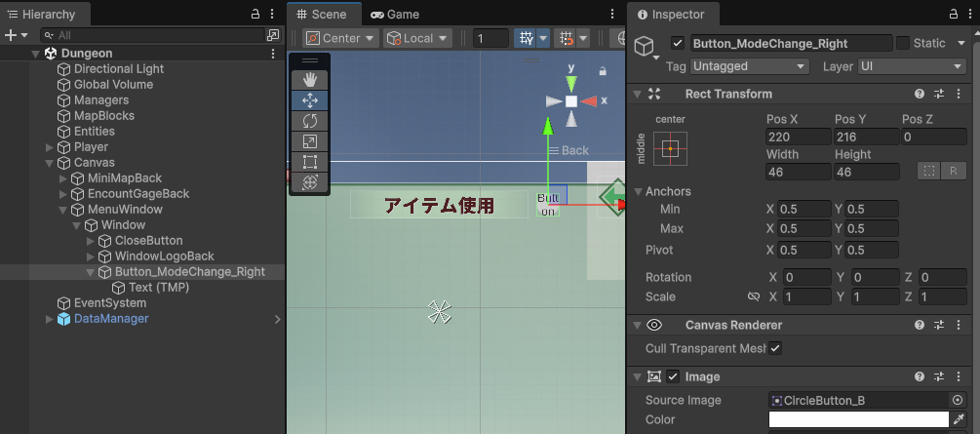Open the Tag dropdown showing Untagged
980x434 pixels.
pos(750,66)
